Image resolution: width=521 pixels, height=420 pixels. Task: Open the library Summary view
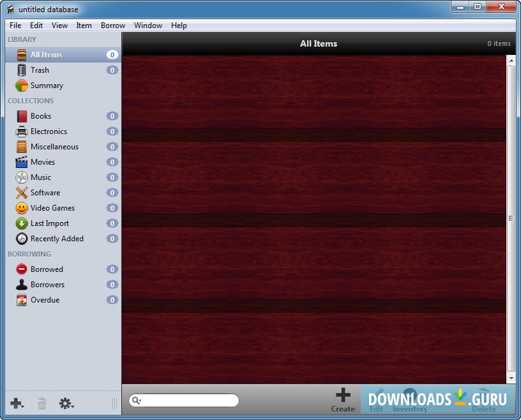click(46, 86)
